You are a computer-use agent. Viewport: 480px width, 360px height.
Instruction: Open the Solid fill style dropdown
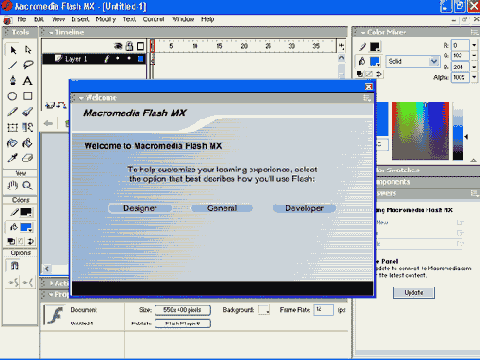click(x=413, y=61)
